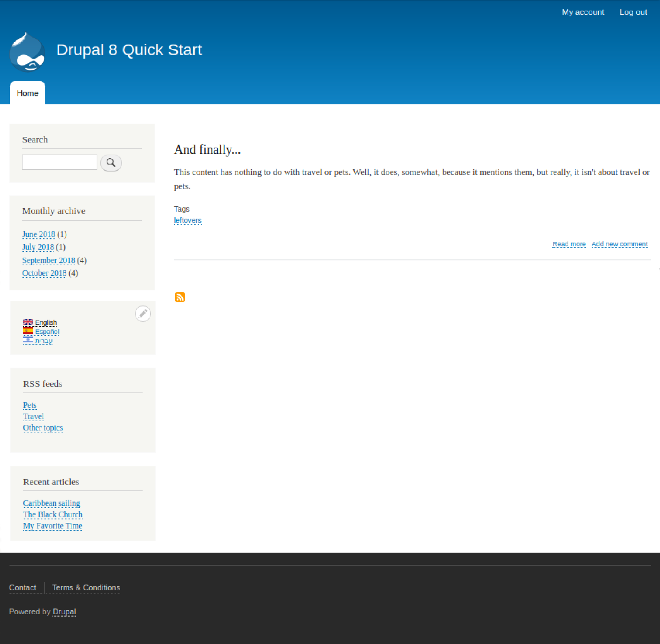Screen dimensions: 660x644
Task: Switch language to Español
Action: (47, 331)
